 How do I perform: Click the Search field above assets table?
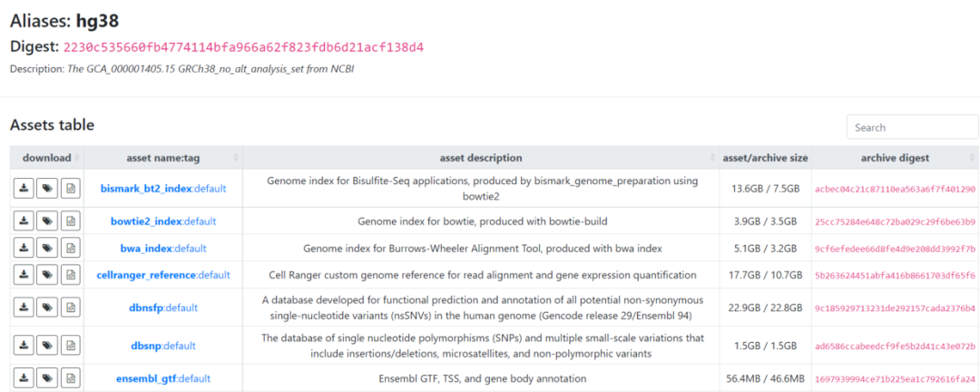(913, 127)
